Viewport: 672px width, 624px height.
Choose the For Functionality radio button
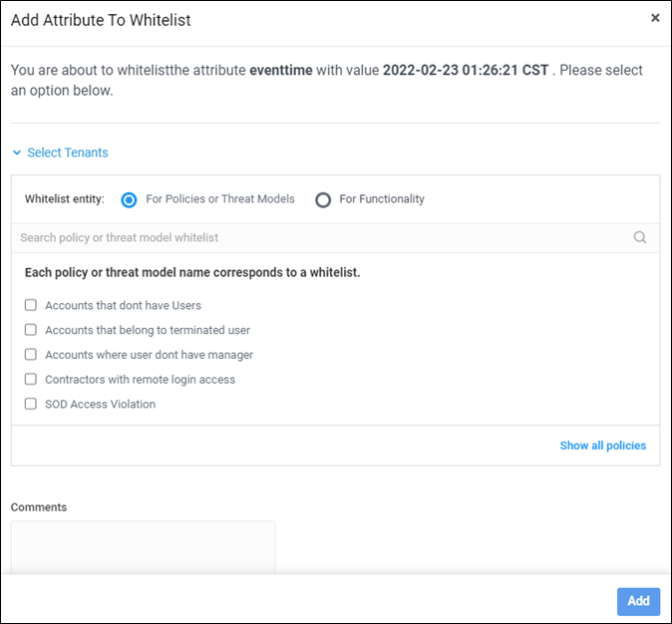point(323,199)
